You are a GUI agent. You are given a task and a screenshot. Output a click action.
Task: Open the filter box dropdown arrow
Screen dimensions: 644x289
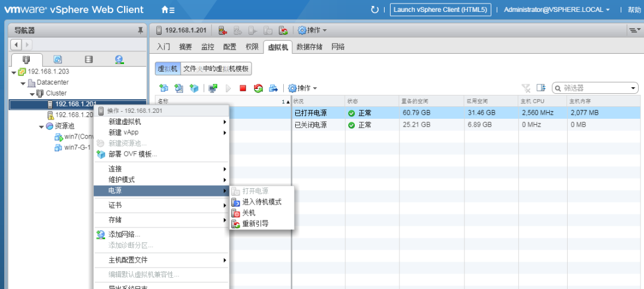[633, 88]
